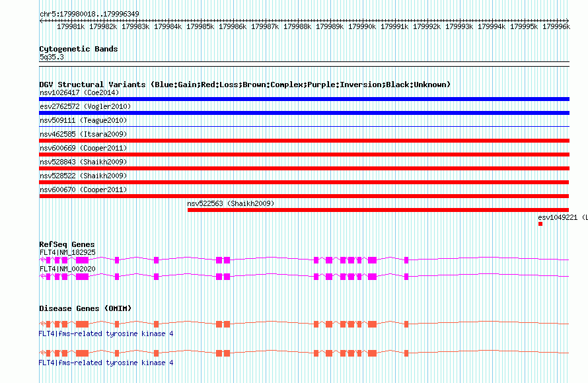Open the FLT4|NM_002020 transcript label
Screen dimensions: 588x383
click(67, 269)
